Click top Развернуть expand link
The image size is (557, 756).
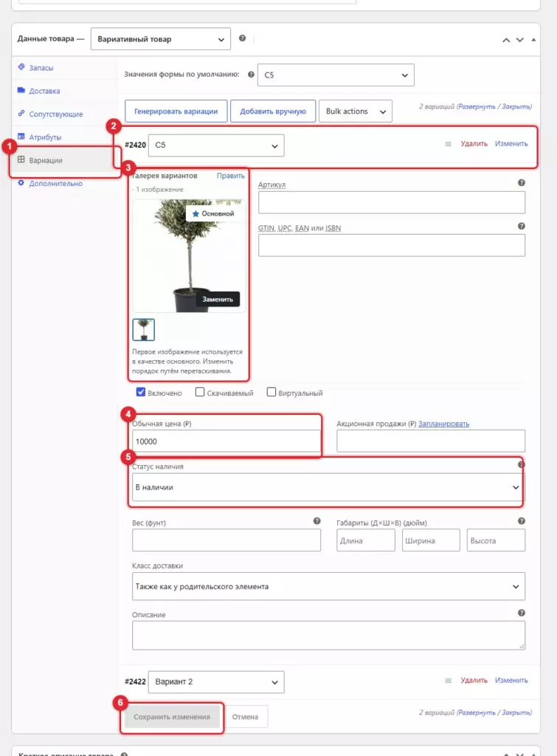point(476,106)
